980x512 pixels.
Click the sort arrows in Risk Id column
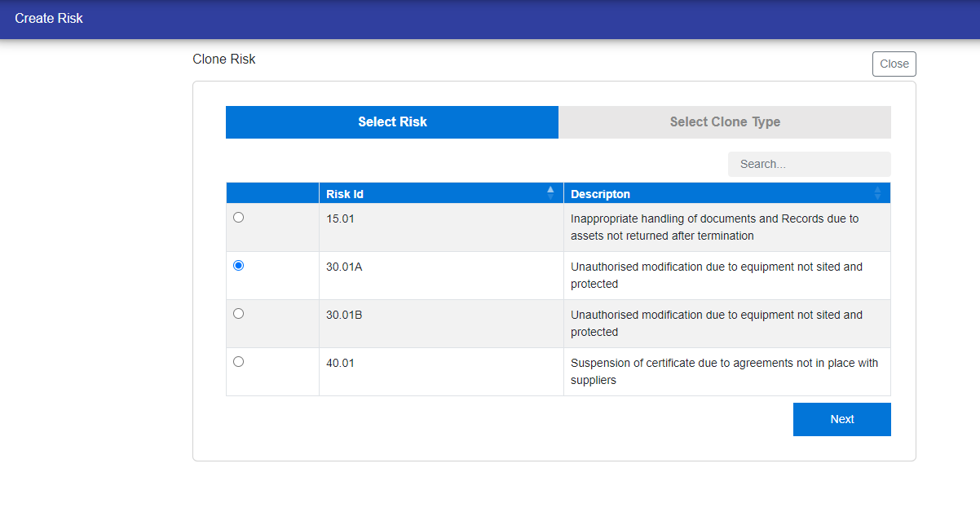tap(550, 193)
